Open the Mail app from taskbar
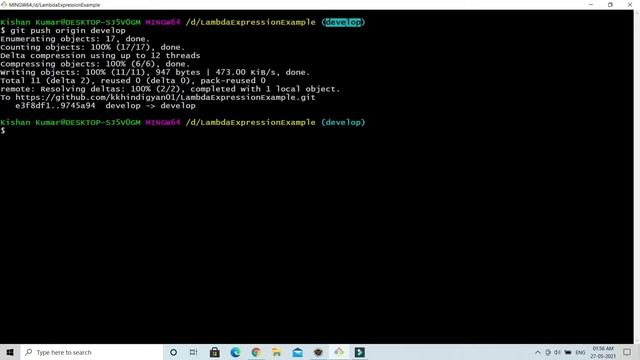The width and height of the screenshot is (640, 360). pyautogui.click(x=298, y=352)
